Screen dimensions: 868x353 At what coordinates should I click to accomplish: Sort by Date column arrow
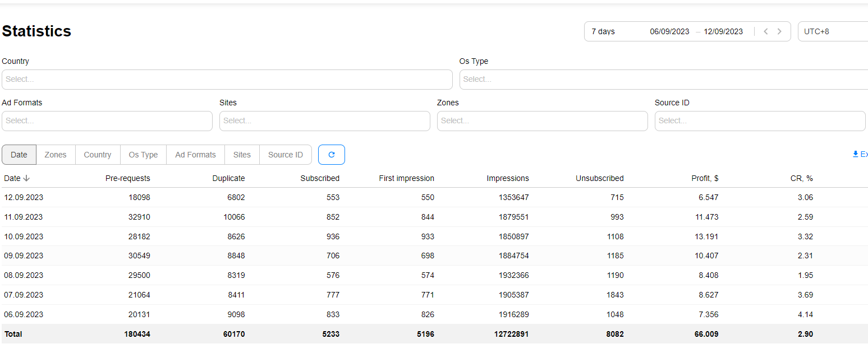tap(26, 178)
